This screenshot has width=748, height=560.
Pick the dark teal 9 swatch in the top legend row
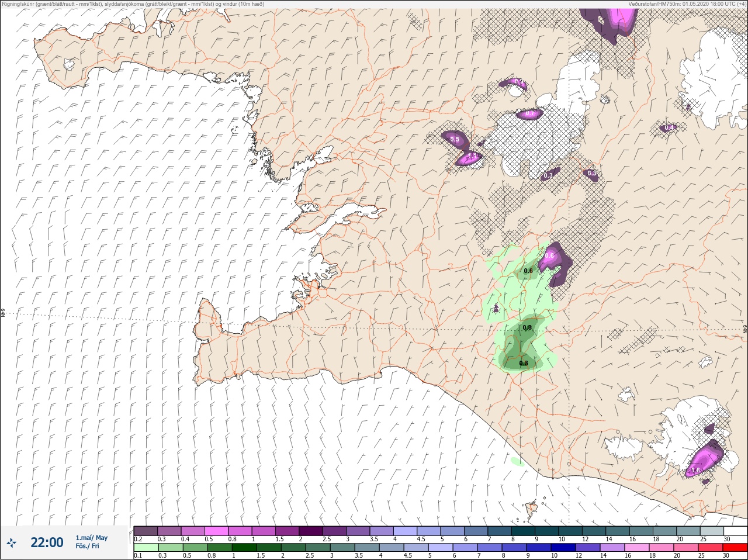[546, 531]
